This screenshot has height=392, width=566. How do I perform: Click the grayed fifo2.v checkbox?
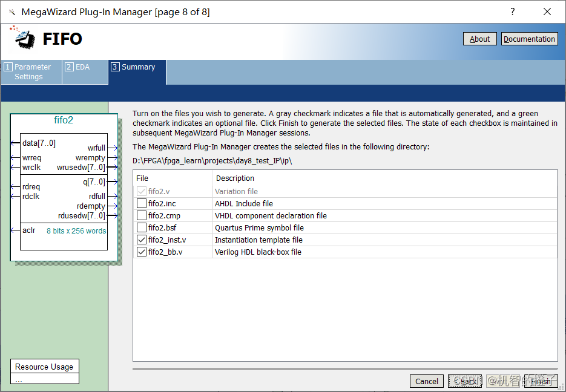(x=142, y=191)
